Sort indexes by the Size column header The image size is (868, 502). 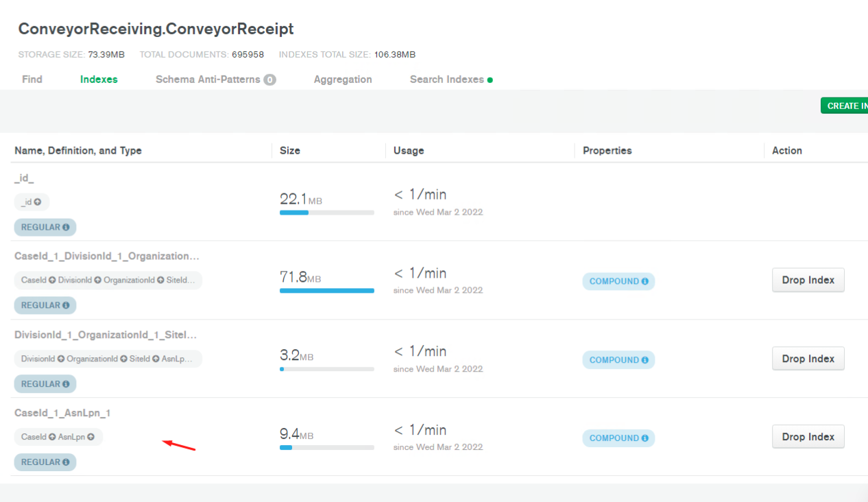tap(290, 151)
